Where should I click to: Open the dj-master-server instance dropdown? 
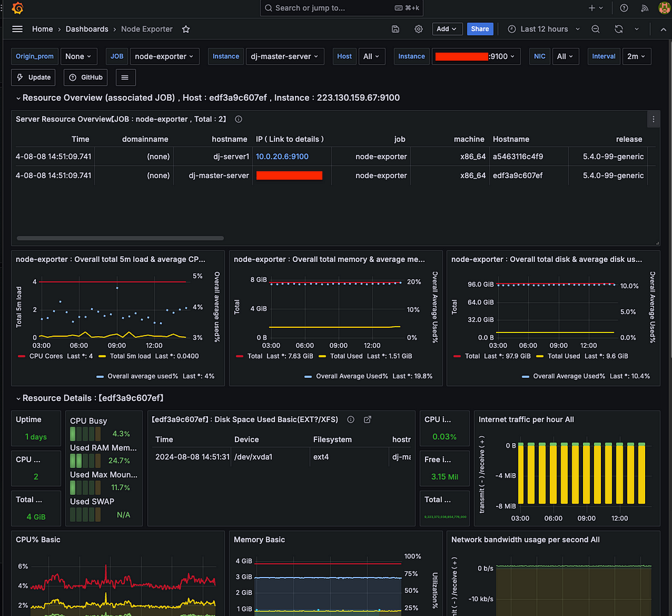pyautogui.click(x=285, y=56)
